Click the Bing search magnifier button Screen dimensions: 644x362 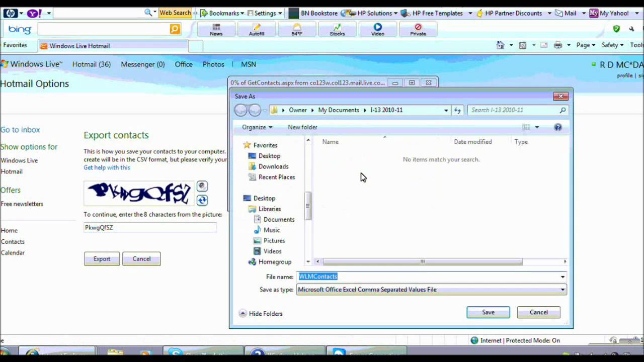pos(175,29)
